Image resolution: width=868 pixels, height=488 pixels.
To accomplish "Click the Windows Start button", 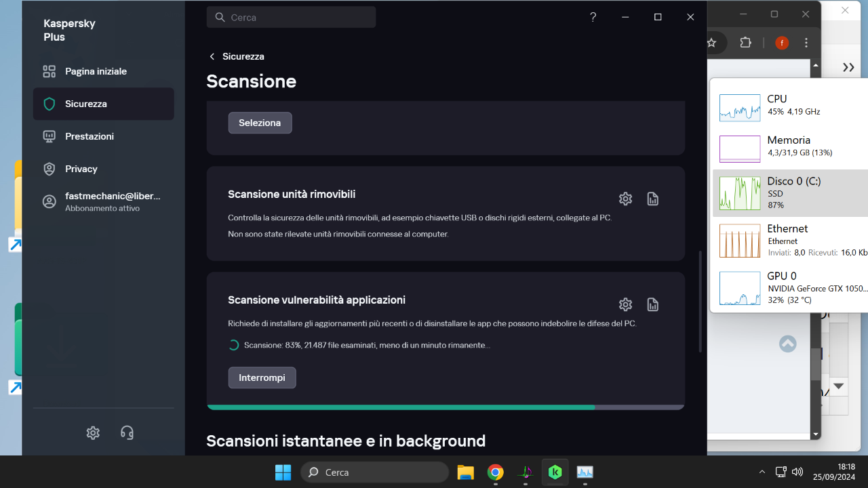I will click(283, 472).
